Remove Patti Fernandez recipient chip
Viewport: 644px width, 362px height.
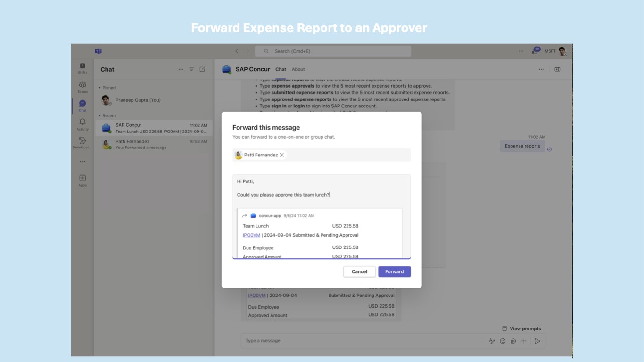tap(281, 155)
